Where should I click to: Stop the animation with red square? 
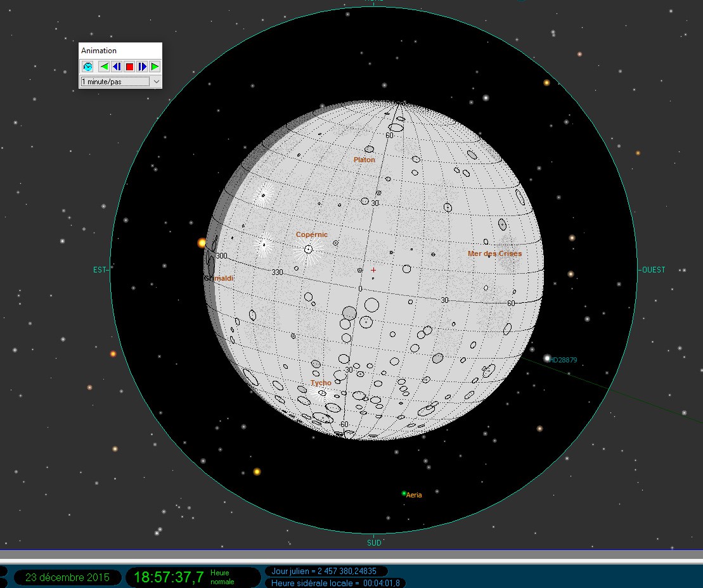[129, 67]
